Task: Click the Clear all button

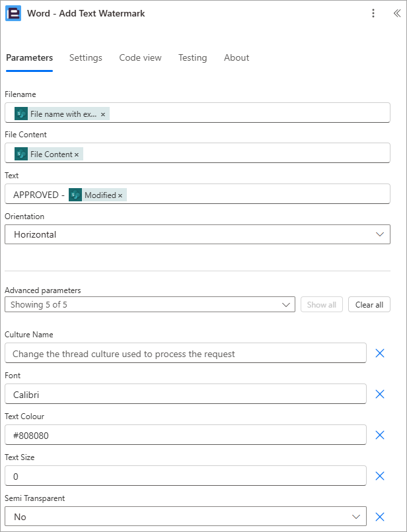Action: coord(369,305)
